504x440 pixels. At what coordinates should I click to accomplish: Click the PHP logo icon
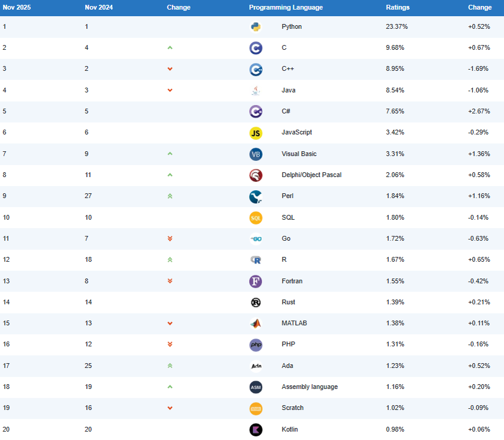(256, 345)
